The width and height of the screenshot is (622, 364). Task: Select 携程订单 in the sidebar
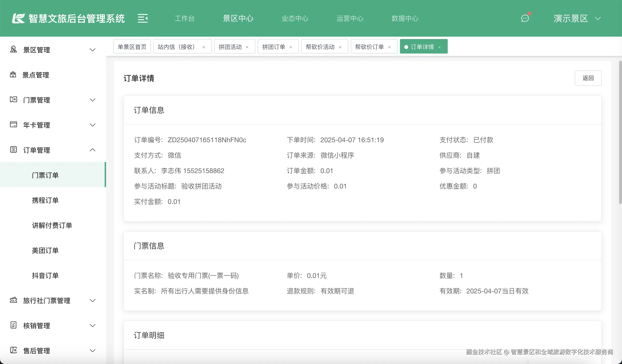click(45, 200)
